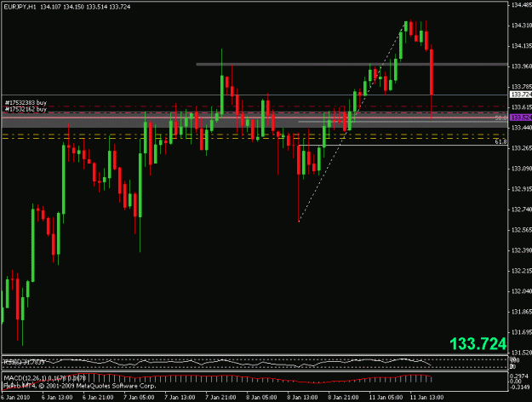This screenshot has height=402, width=532.
Task: Click the 131.695 price axis value
Action: (522, 332)
